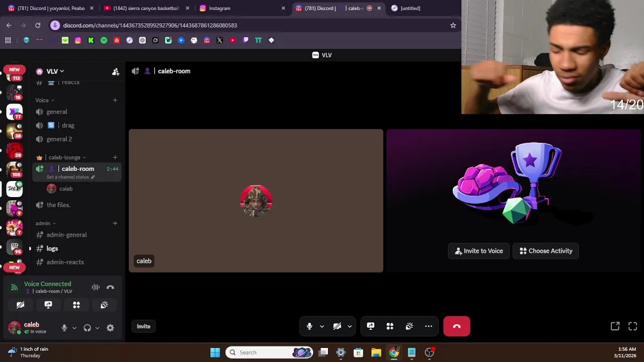Toggle camera in voice connected panel

[21, 305]
